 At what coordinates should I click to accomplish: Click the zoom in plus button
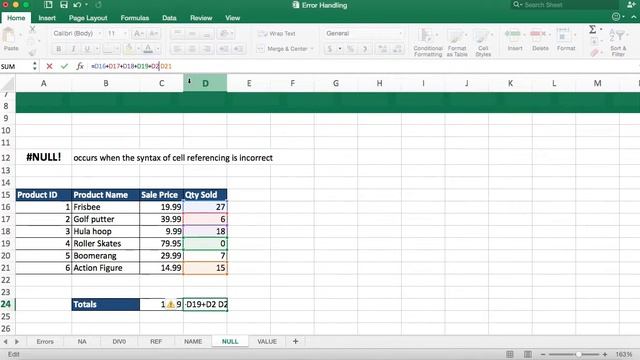pyautogui.click(x=605, y=354)
